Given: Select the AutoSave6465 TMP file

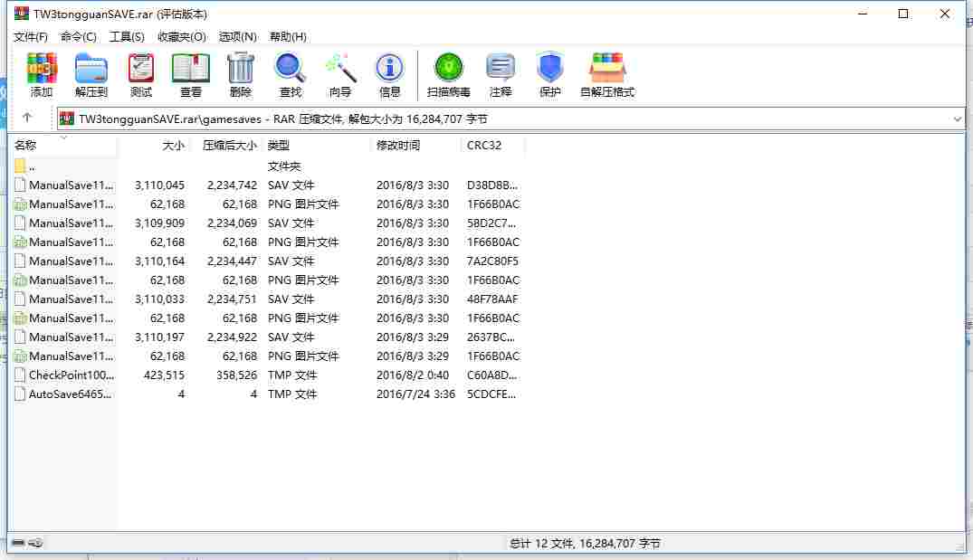Looking at the screenshot, I should tap(267, 394).
